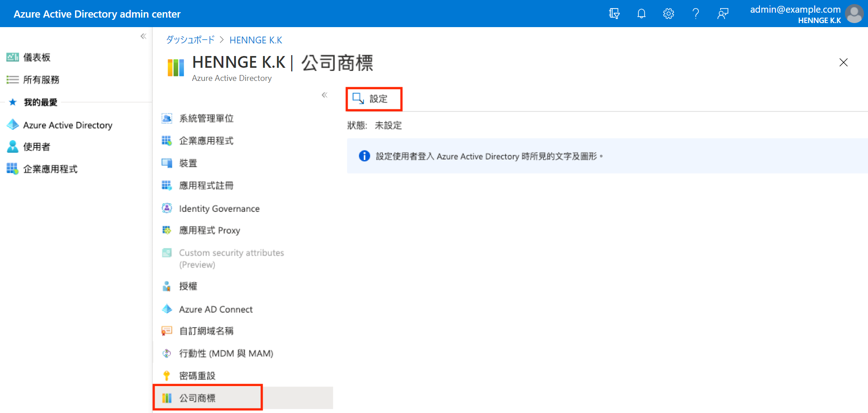Click the 設定 pencil icon
The width and height of the screenshot is (868, 413).
[358, 99]
